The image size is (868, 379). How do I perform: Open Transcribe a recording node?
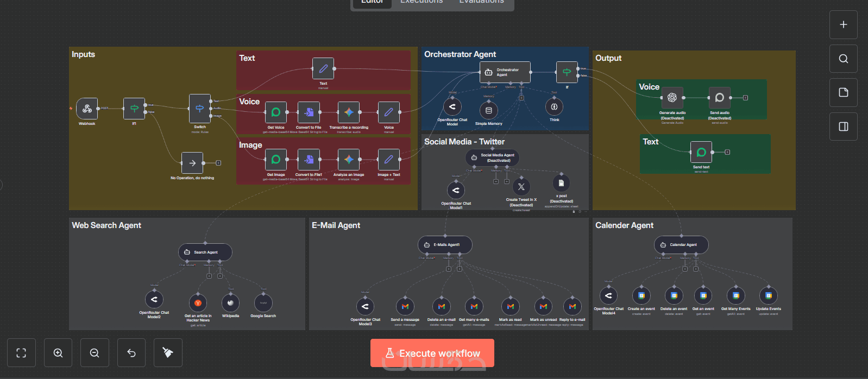349,112
